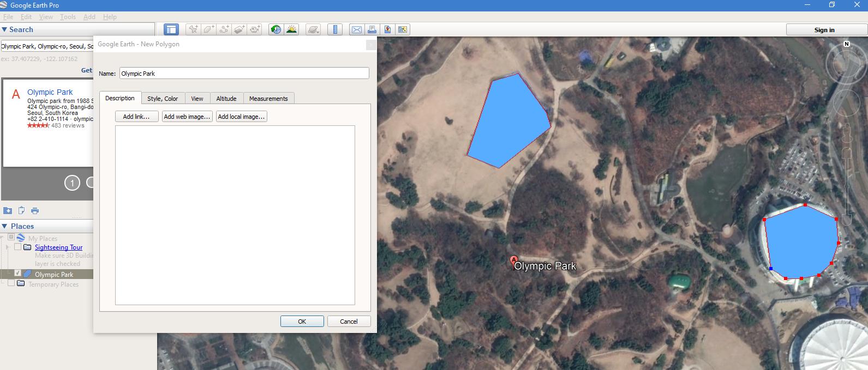This screenshot has width=868, height=370.
Task: Toggle the My Places checkbox
Action: point(11,238)
